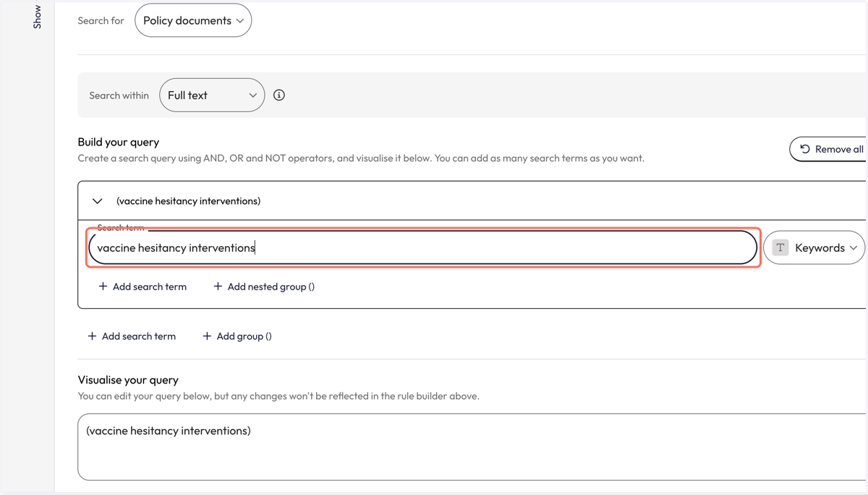Click the Build your query heading
868x495 pixels.
[119, 142]
